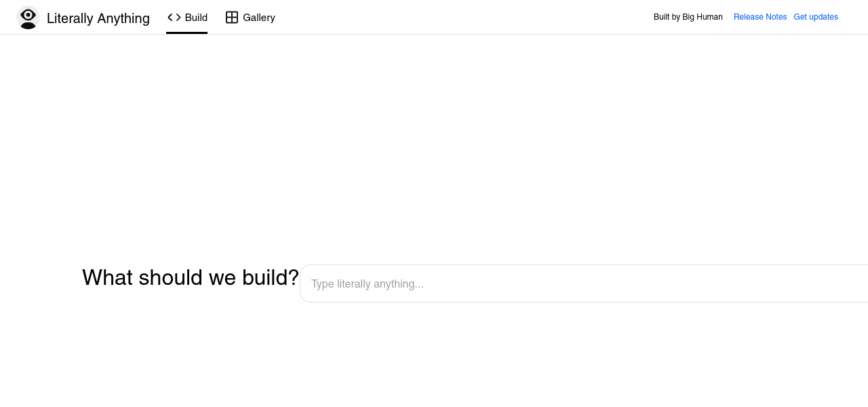Click the "Type literally anything..." placeholder text
The height and width of the screenshot is (407, 868).
point(367,284)
